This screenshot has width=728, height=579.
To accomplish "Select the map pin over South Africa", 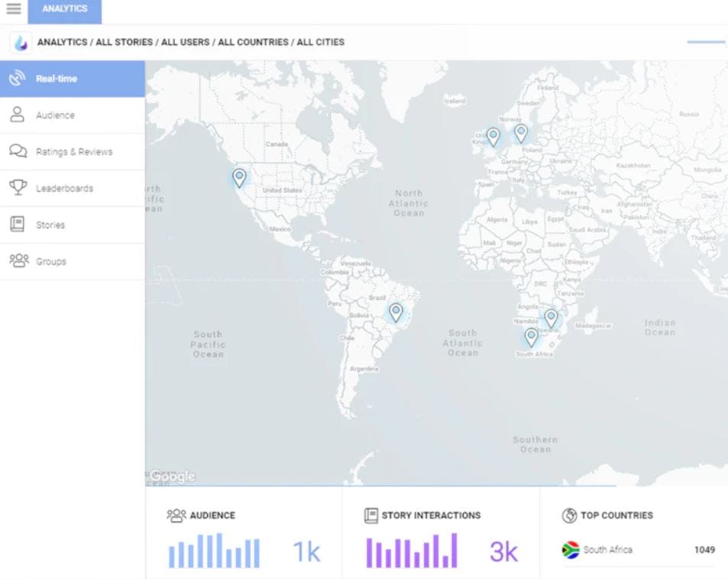I will point(531,337).
